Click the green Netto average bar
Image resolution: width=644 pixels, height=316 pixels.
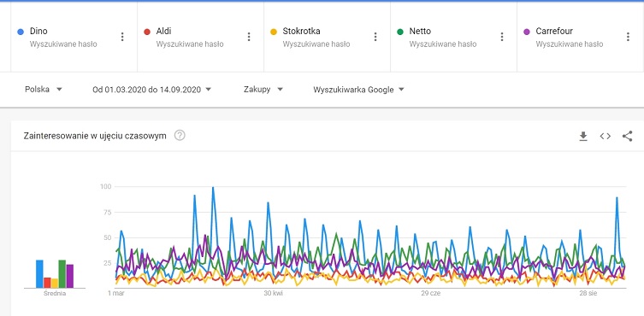pyautogui.click(x=62, y=274)
